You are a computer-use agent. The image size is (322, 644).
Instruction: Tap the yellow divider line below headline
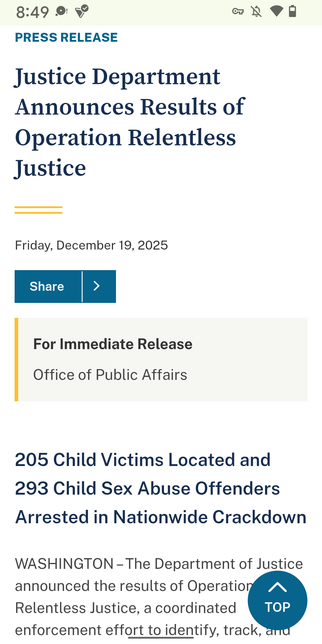pos(38,210)
